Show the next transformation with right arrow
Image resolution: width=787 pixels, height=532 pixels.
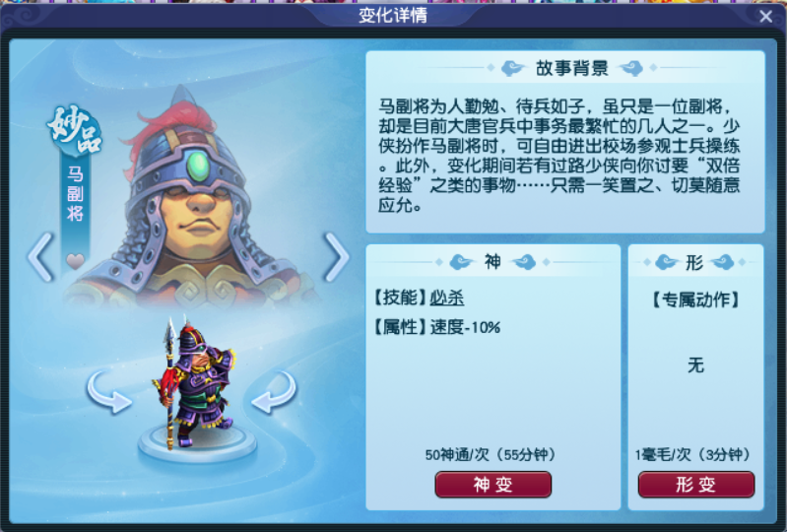tap(336, 257)
